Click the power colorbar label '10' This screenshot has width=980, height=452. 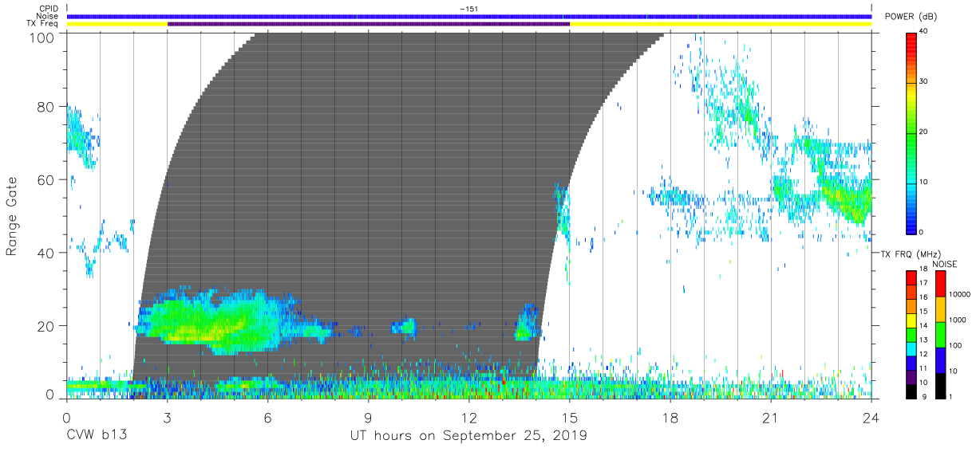pyautogui.click(x=922, y=183)
